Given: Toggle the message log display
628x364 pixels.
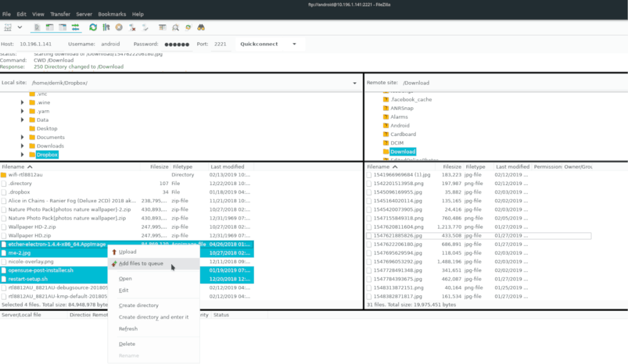Looking at the screenshot, I should [x=37, y=27].
